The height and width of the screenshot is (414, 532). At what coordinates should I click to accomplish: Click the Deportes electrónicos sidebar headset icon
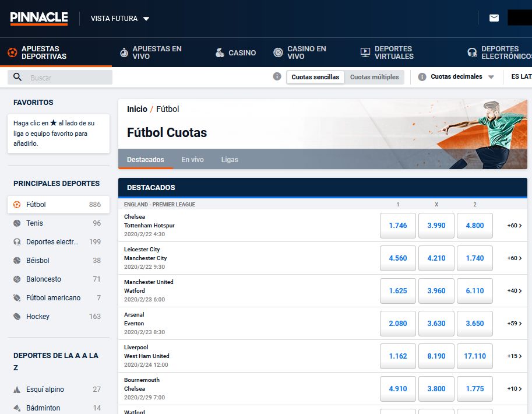17,242
